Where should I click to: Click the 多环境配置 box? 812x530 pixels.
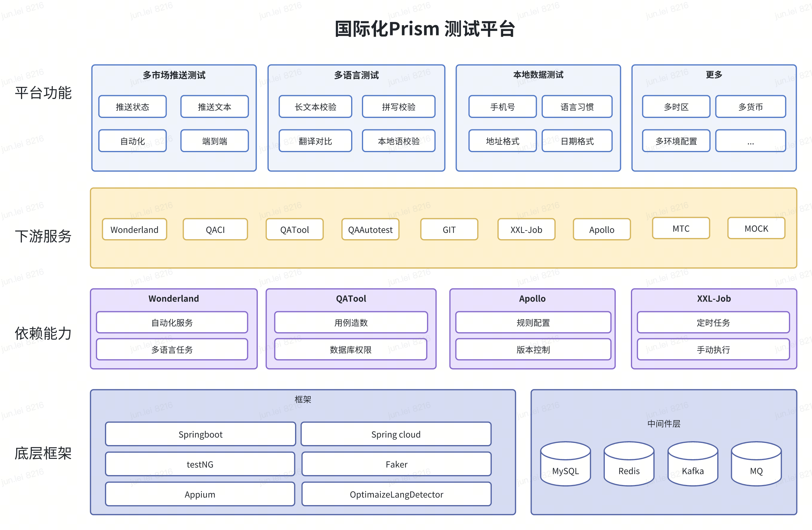pos(676,141)
